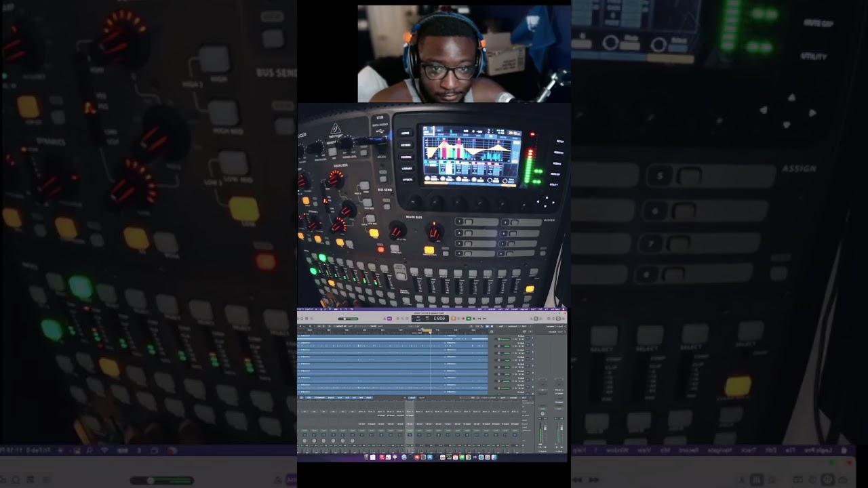Toggle the Aux channel filter in Logic mixer
Screen dimensions: 868x488
coord(354,398)
